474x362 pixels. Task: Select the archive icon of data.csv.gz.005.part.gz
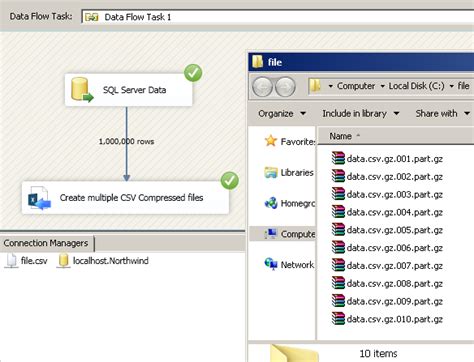(338, 230)
